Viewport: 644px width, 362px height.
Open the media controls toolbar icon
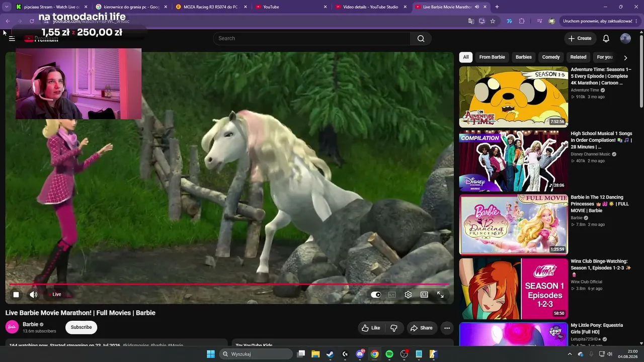coord(539,21)
